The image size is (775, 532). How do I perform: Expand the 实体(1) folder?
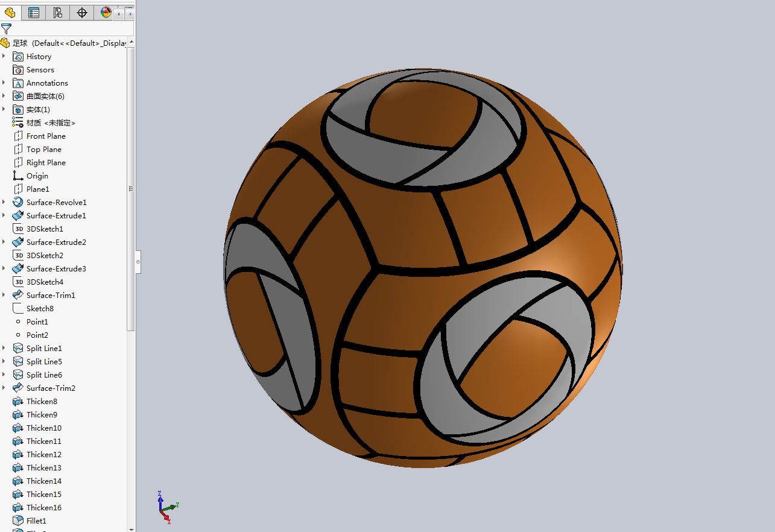tap(4, 109)
